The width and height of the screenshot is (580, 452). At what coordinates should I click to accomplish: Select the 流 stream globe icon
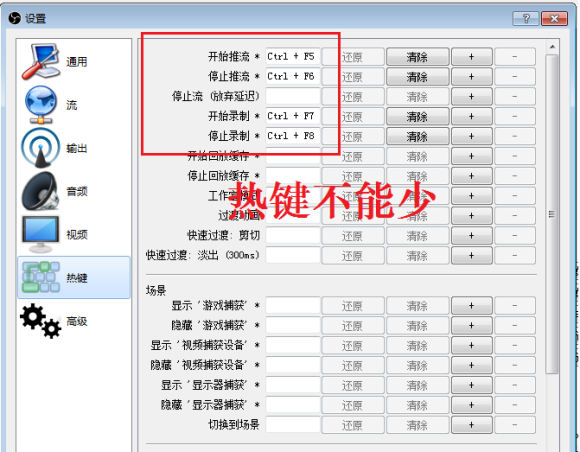pos(41,105)
